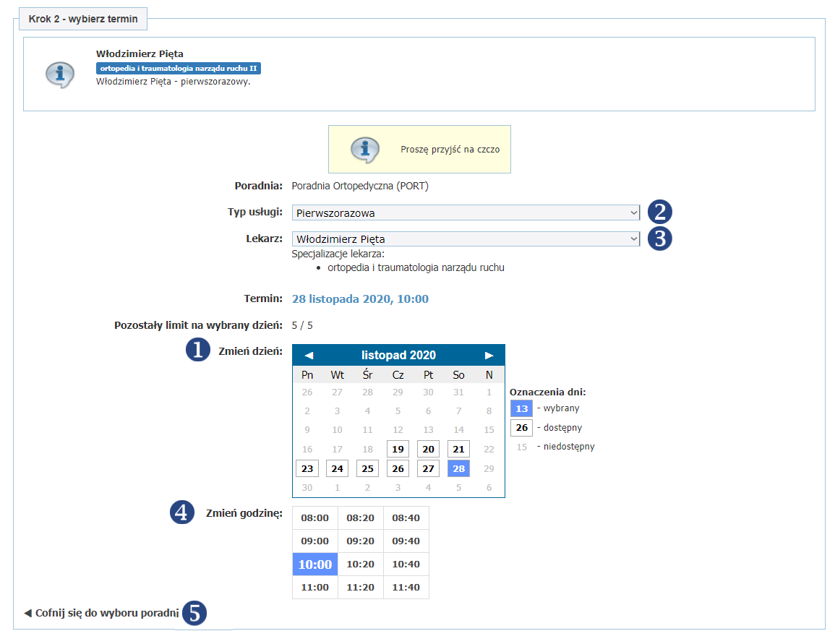This screenshot has height=644, width=835.
Task: Go to previous month in calendar
Action: click(x=309, y=356)
